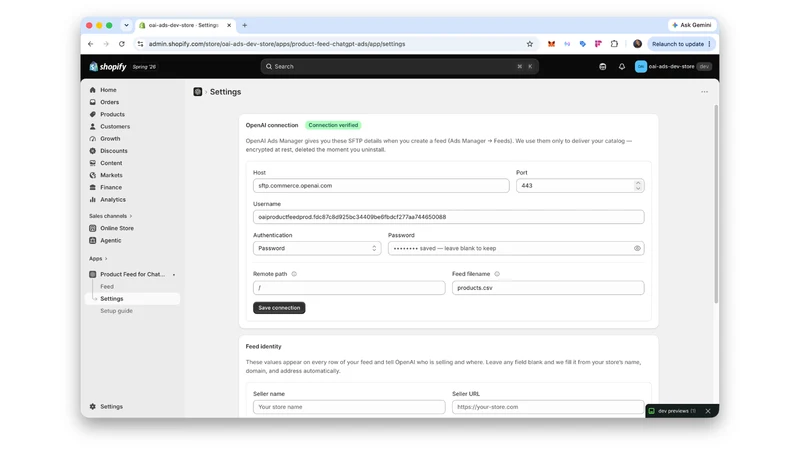Screen dimensions: 800x450
Task: Open Customers in the sidebar
Action: click(115, 127)
